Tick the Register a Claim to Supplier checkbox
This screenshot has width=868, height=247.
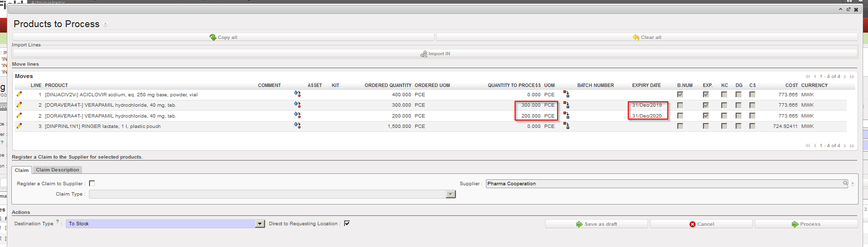(92, 183)
